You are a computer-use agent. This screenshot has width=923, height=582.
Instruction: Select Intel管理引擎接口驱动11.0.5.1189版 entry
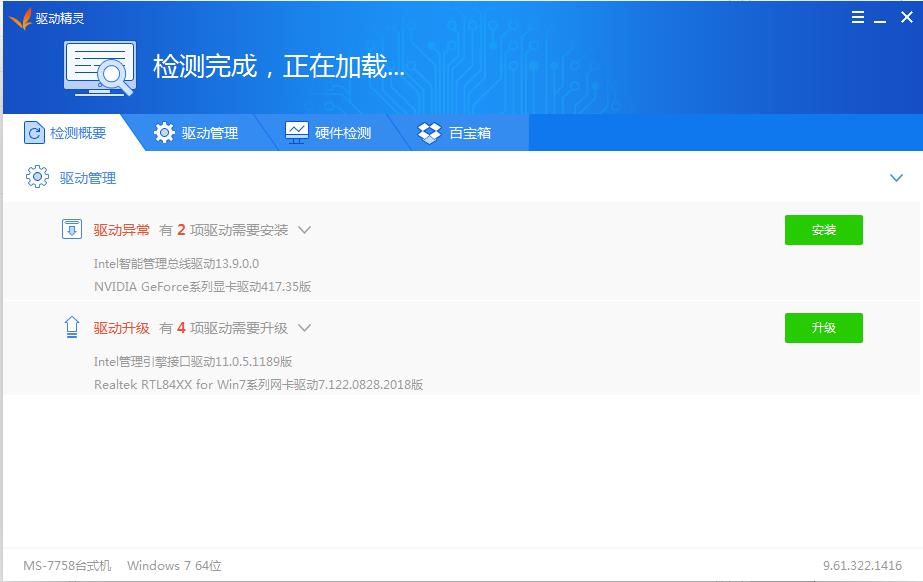193,361
